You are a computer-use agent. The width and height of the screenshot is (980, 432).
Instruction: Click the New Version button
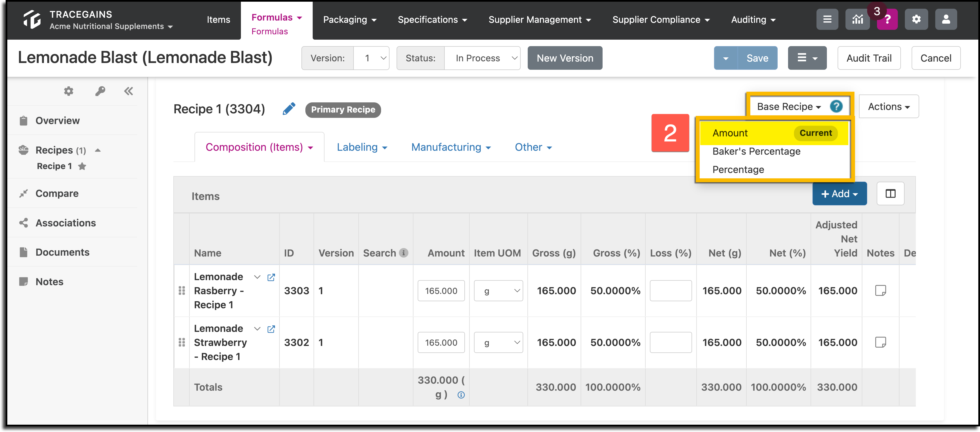click(565, 58)
